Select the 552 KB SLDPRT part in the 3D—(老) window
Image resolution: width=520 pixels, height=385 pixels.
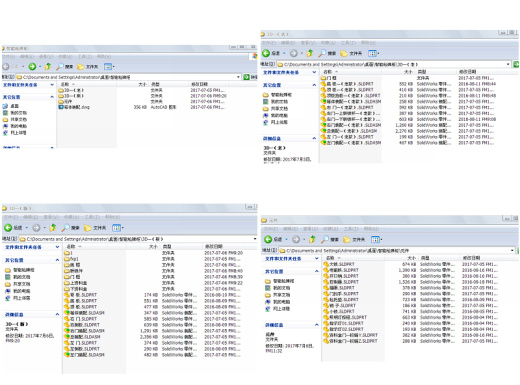(347, 84)
